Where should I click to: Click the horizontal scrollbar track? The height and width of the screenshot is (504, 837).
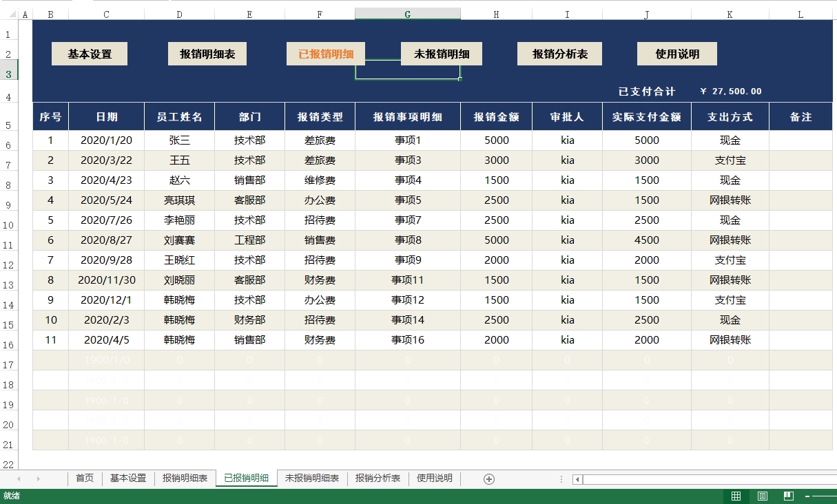[710, 479]
